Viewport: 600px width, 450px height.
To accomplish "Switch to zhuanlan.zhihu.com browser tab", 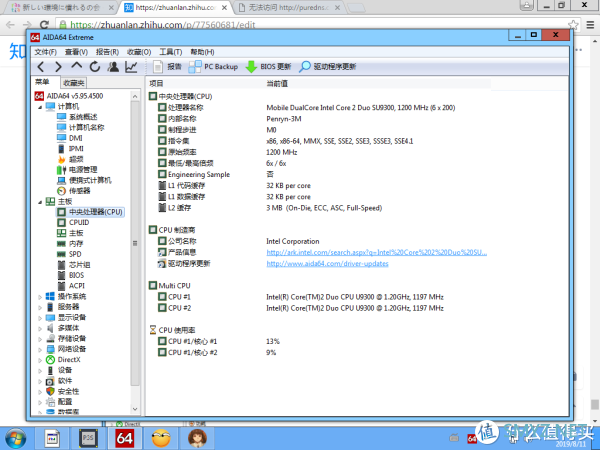I will [x=176, y=7].
